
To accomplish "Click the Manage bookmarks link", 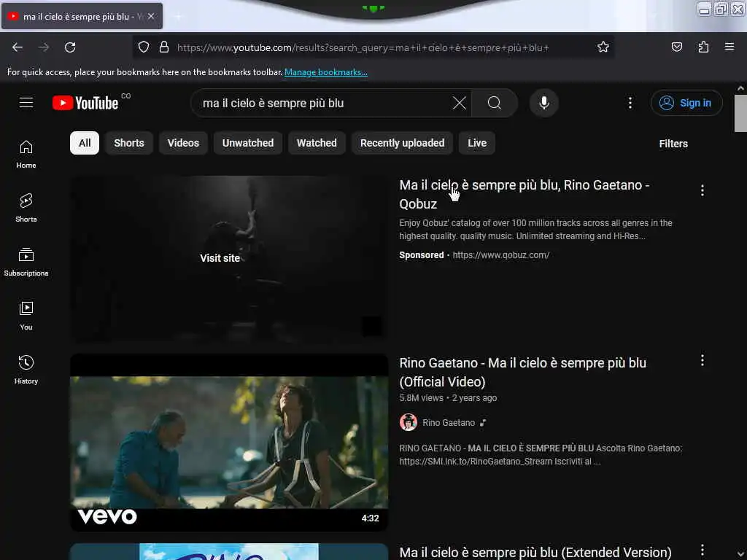I will point(326,72).
